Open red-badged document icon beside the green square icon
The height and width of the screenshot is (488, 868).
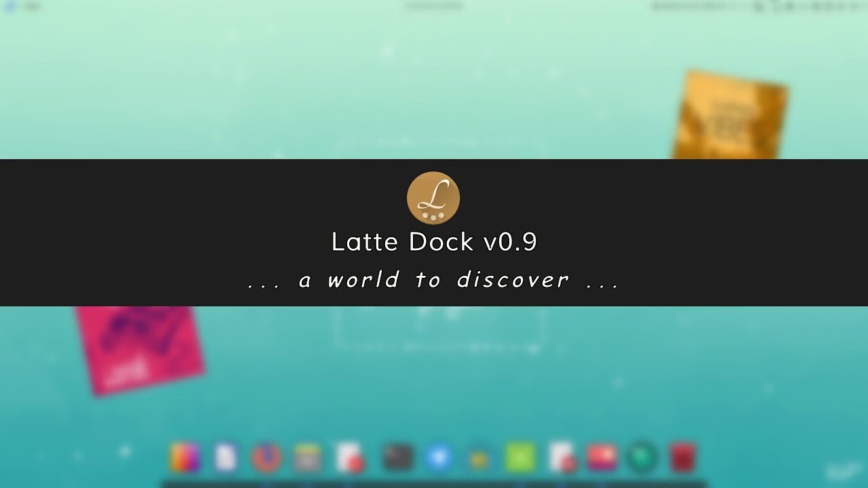(562, 458)
